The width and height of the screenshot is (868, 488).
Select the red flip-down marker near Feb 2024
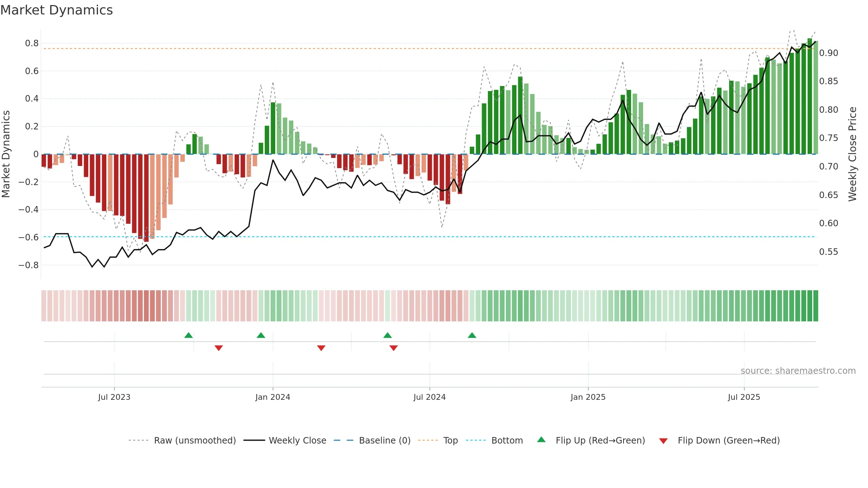tap(321, 348)
